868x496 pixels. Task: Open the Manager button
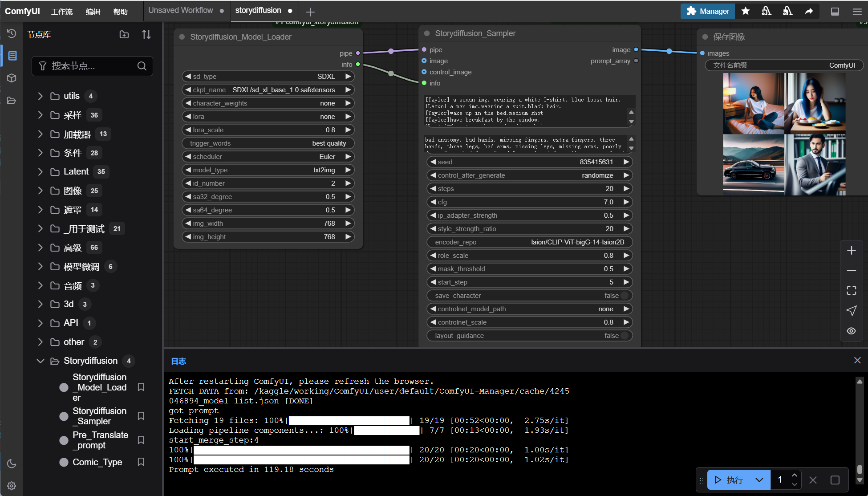point(708,11)
